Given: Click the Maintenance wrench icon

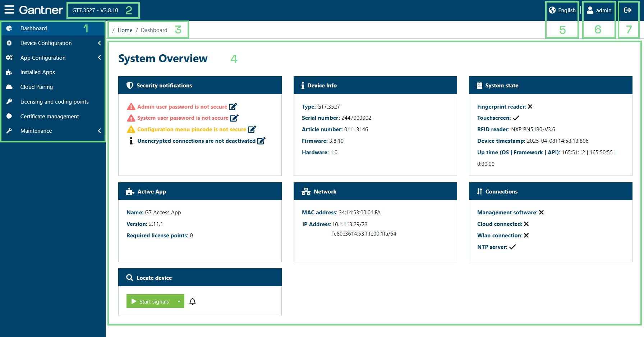Looking at the screenshot, I should click(x=9, y=131).
